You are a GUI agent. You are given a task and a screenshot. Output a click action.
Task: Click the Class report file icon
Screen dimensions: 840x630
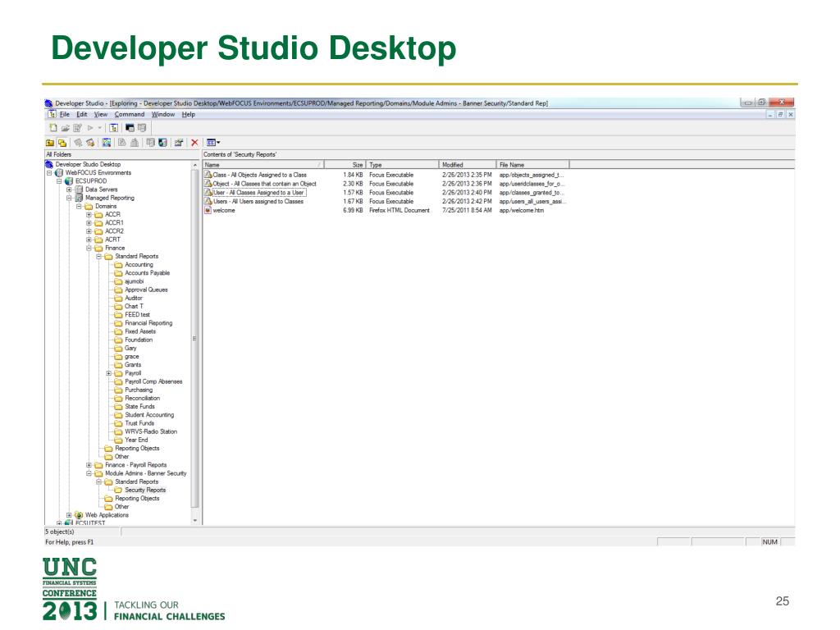pyautogui.click(x=208, y=175)
